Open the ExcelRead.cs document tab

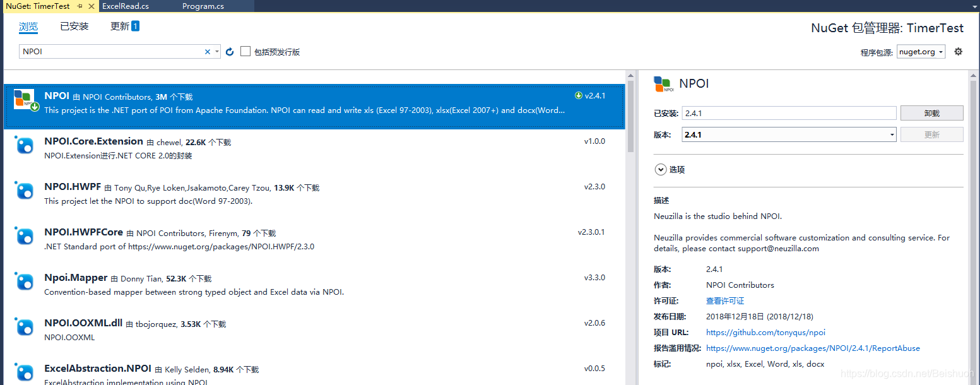[126, 6]
